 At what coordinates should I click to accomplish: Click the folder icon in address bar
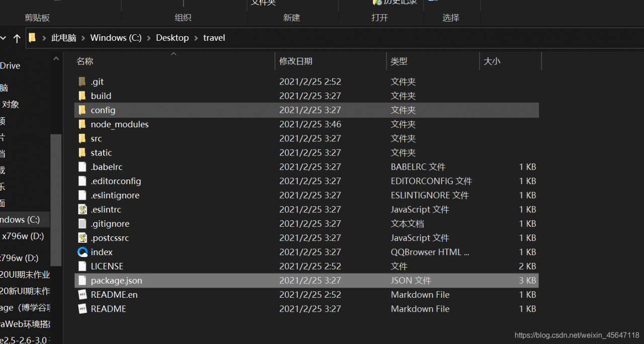pyautogui.click(x=32, y=38)
